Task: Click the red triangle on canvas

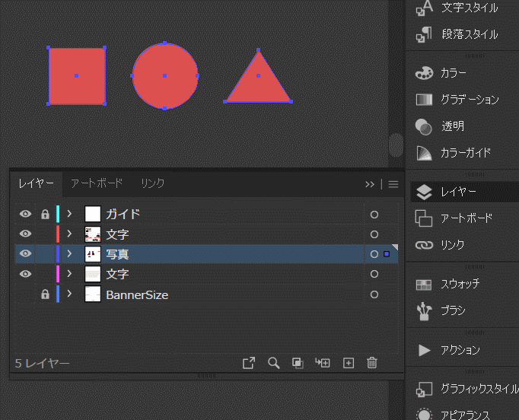Action: [x=258, y=83]
